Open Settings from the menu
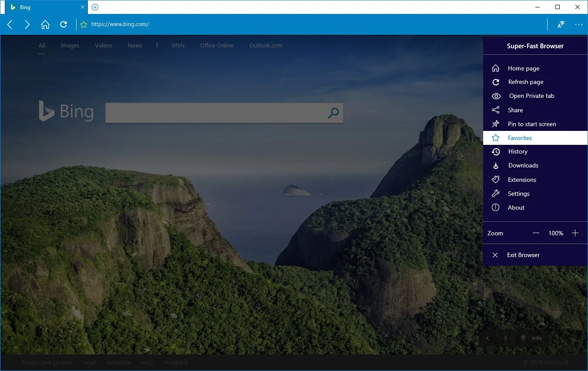Viewport: 588px width, 371px height. 535,194
